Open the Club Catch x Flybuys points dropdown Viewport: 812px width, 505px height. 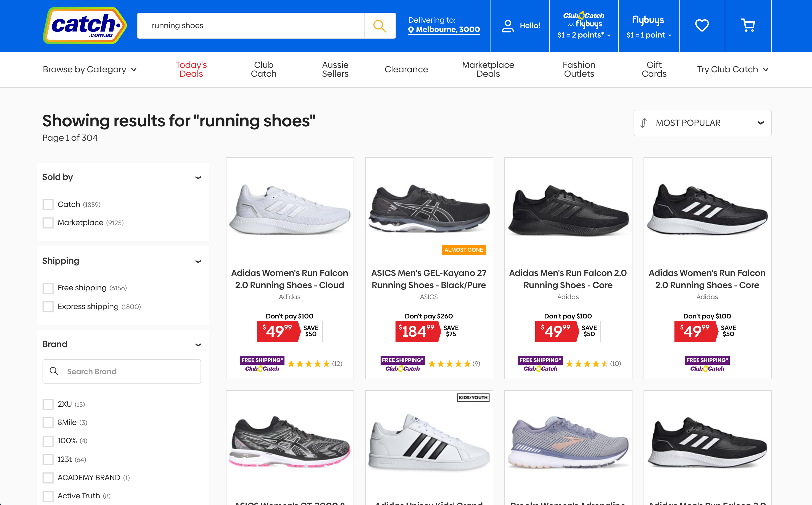tap(584, 26)
